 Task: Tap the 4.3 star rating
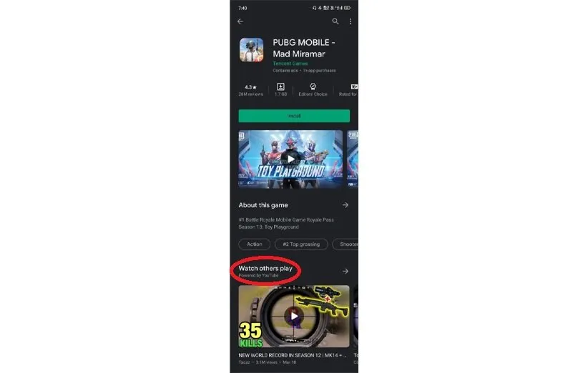[x=250, y=87]
